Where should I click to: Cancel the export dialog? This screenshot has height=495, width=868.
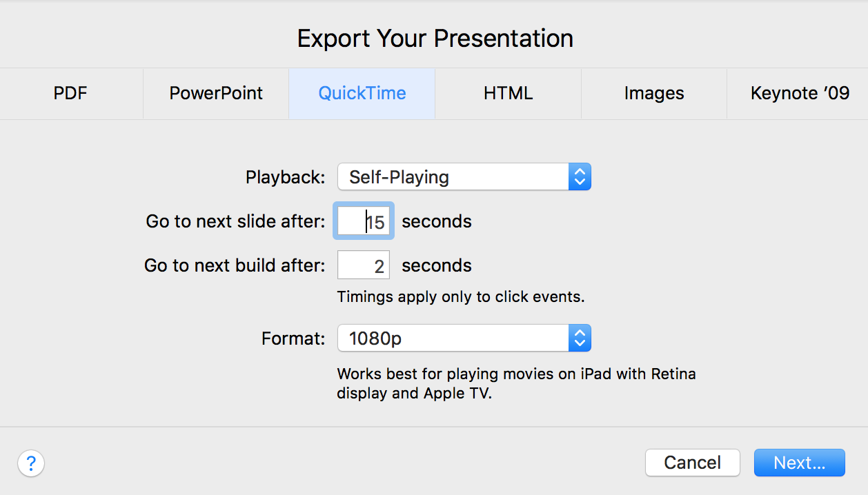pos(693,463)
